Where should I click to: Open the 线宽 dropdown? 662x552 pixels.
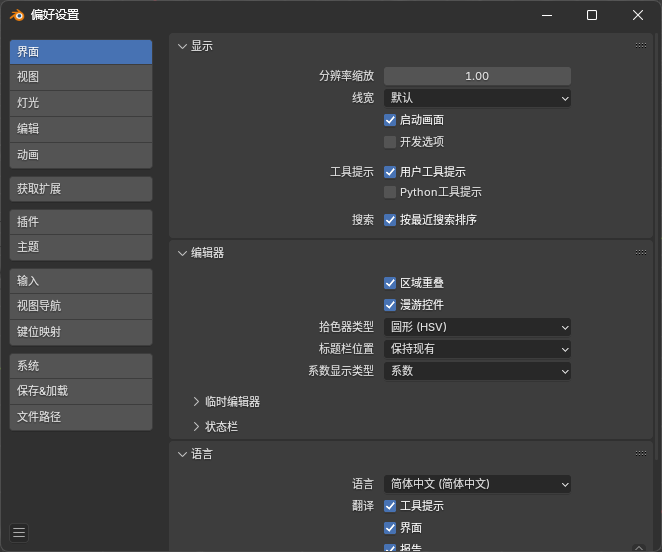point(477,98)
